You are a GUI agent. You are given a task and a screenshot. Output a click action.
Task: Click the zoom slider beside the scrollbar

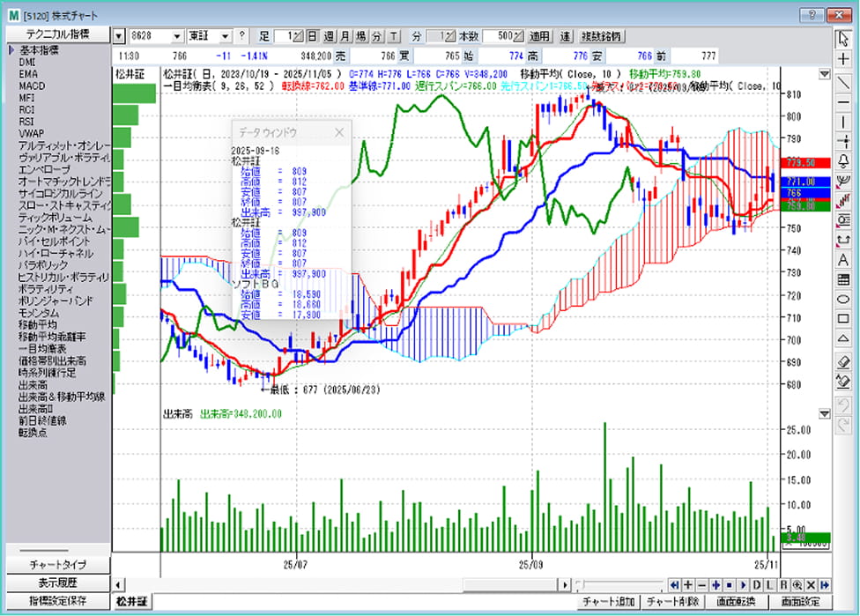[617, 584]
